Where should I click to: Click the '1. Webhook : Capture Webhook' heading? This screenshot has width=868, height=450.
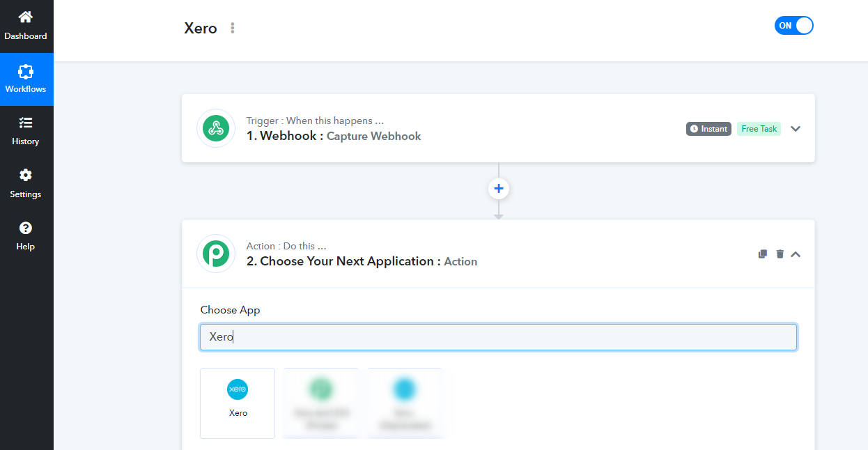pyautogui.click(x=334, y=137)
